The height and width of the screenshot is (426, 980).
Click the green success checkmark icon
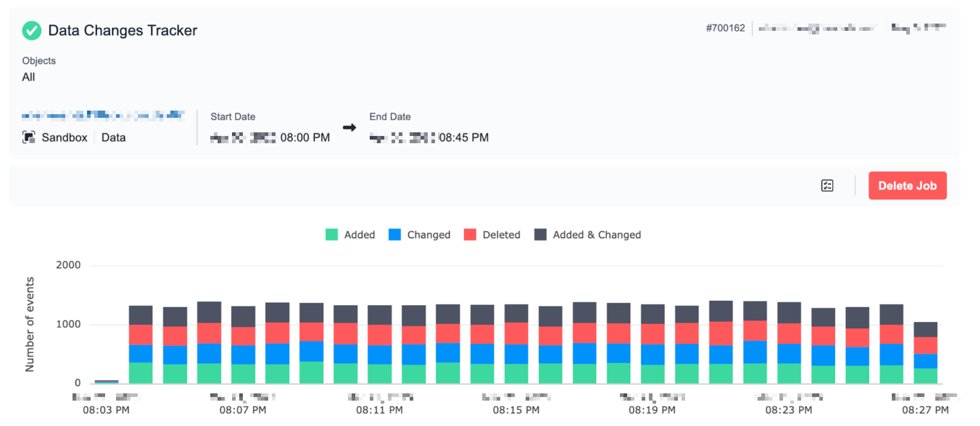coord(31,30)
